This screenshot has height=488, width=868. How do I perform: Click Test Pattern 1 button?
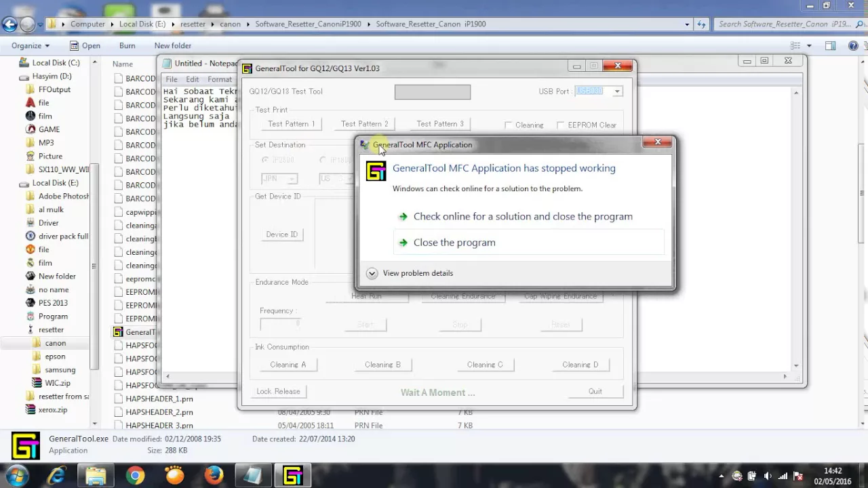tap(292, 124)
